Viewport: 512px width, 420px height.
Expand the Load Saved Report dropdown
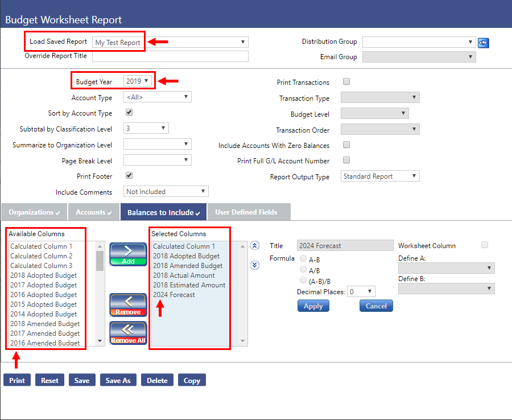click(170, 42)
